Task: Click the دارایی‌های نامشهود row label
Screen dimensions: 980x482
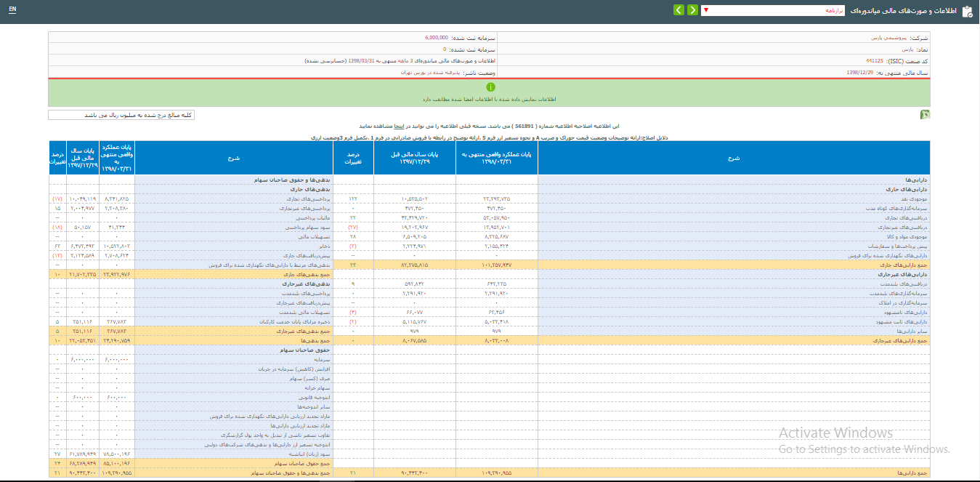Action: pos(907,311)
